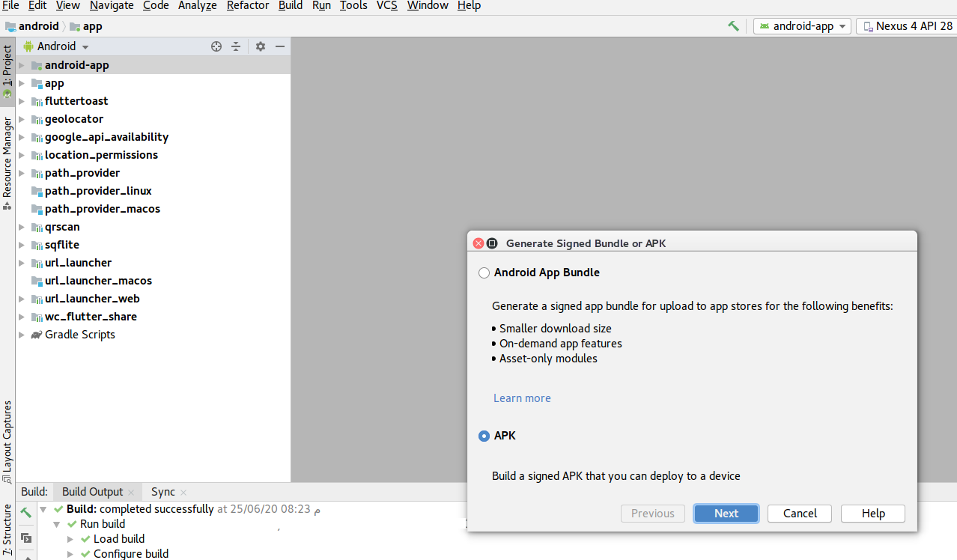Open the android-app run configuration dropdown
The height and width of the screenshot is (560, 957).
click(x=802, y=25)
